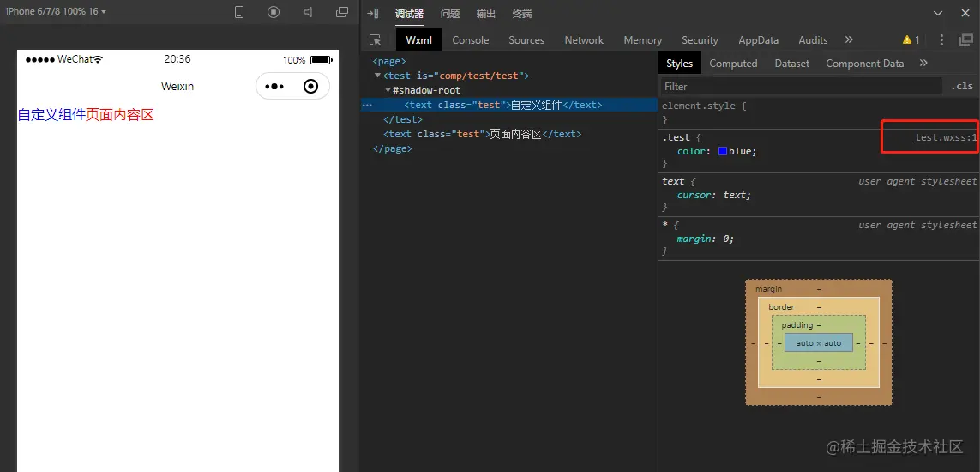Open the three-dot devtools options menu
Image resolution: width=980 pixels, height=472 pixels.
click(x=941, y=40)
